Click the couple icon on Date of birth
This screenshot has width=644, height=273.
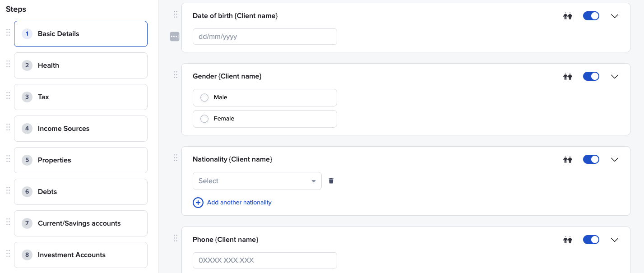567,16
